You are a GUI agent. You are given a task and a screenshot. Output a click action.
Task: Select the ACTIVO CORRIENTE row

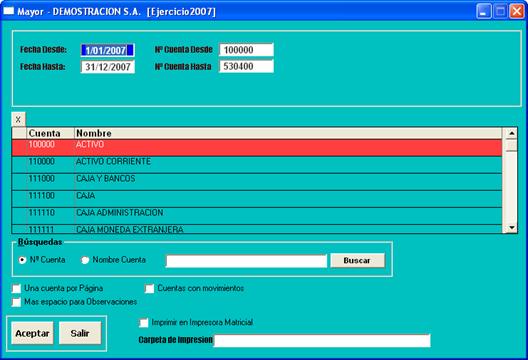point(257,165)
